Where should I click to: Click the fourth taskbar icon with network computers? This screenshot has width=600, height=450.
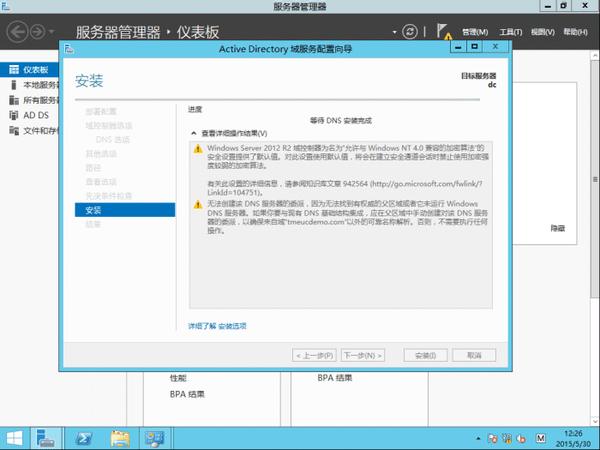click(x=155, y=439)
